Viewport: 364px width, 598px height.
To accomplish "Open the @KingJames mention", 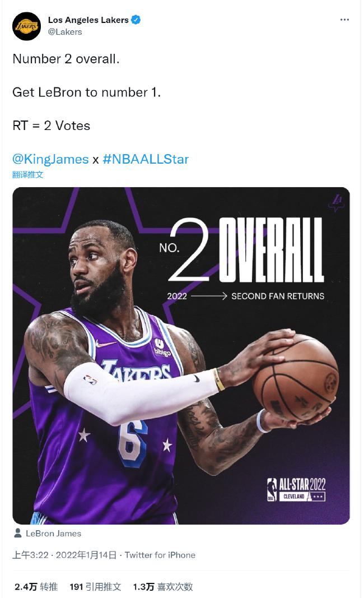I will pyautogui.click(x=50, y=159).
